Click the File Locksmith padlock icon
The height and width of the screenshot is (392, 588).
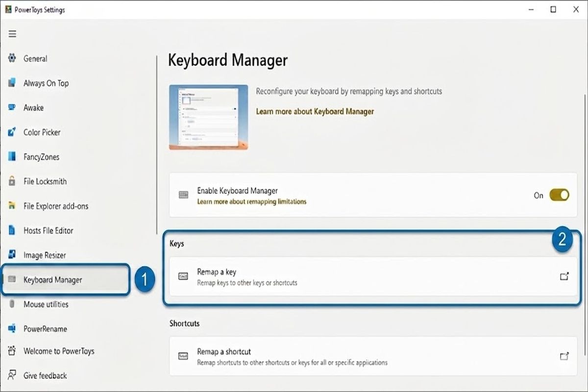12,181
